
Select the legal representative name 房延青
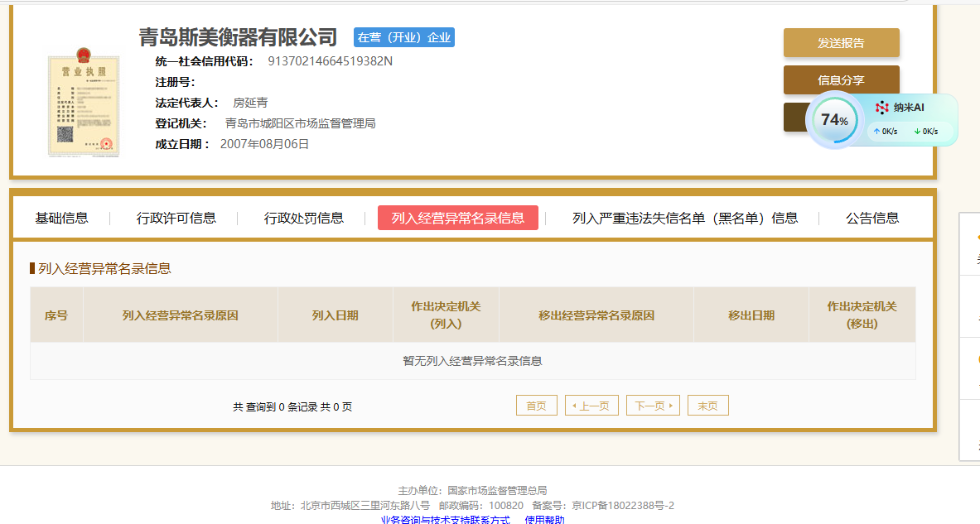(x=250, y=103)
